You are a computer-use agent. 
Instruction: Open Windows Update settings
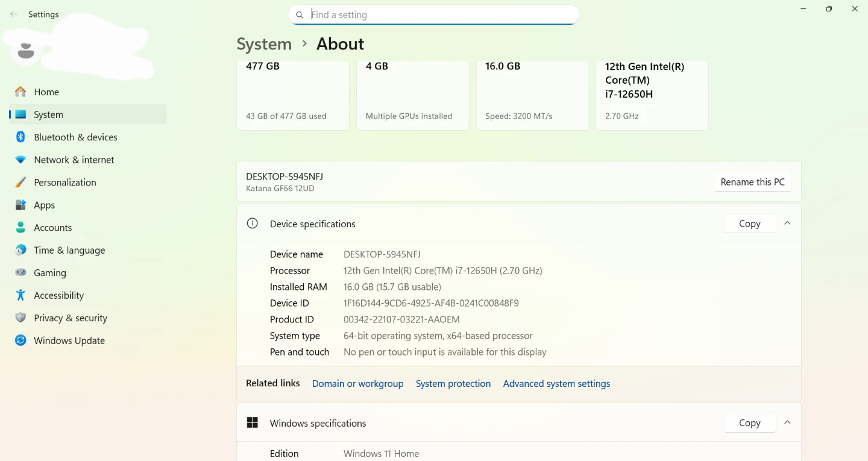point(88,340)
